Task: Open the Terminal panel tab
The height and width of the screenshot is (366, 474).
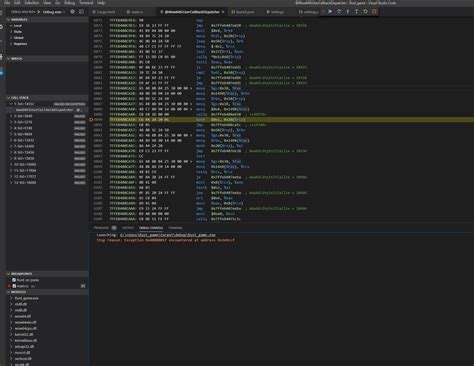Action: [175, 228]
